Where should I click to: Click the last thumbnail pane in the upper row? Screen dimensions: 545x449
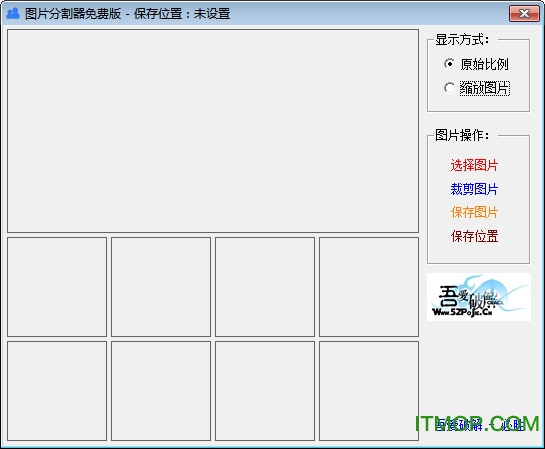click(369, 287)
